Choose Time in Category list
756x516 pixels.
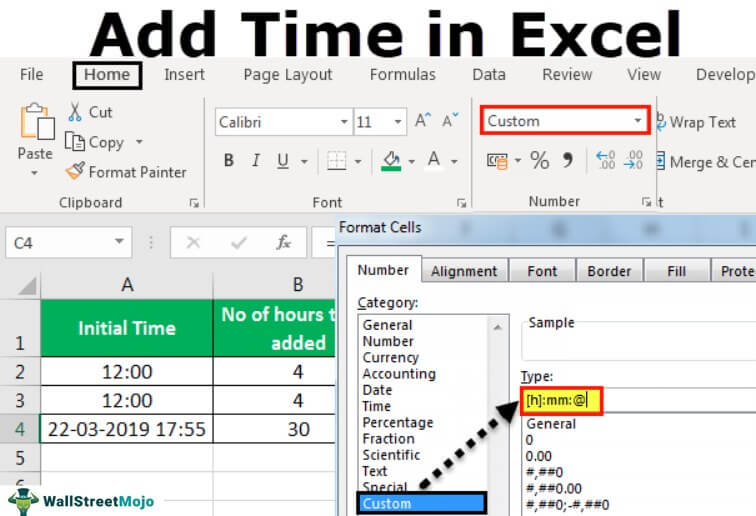click(x=377, y=406)
